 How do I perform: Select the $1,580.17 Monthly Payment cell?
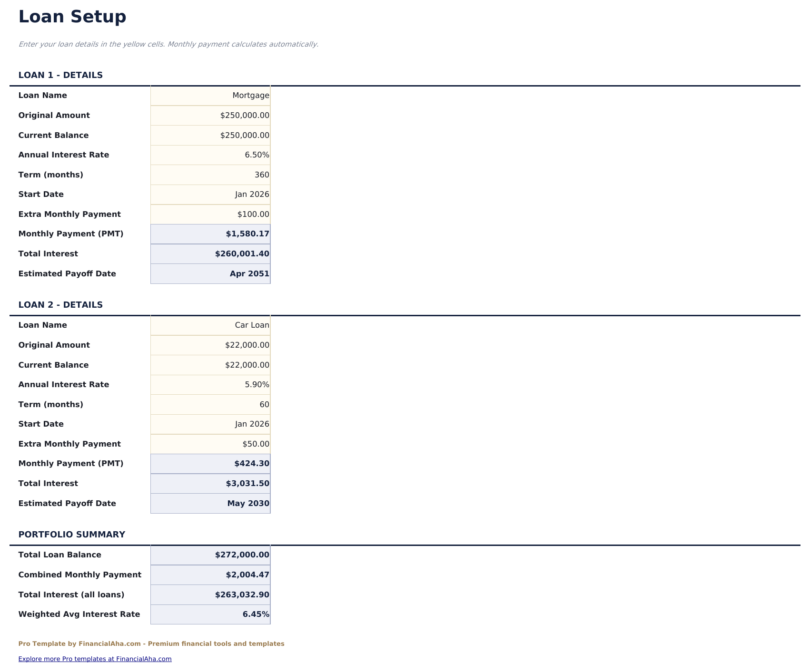(210, 234)
